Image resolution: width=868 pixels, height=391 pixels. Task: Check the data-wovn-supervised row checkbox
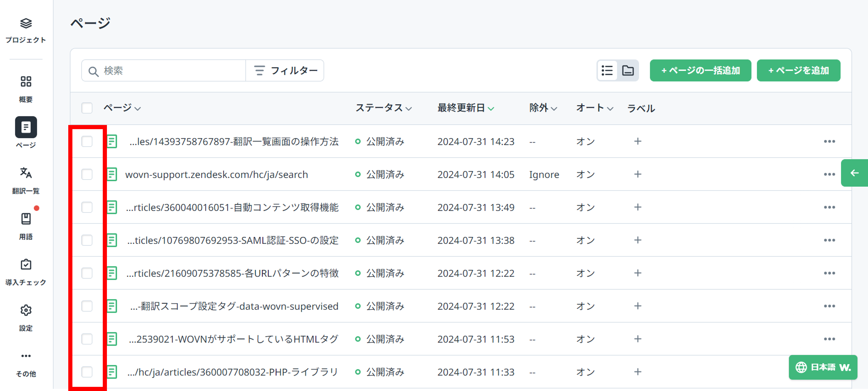coord(87,306)
